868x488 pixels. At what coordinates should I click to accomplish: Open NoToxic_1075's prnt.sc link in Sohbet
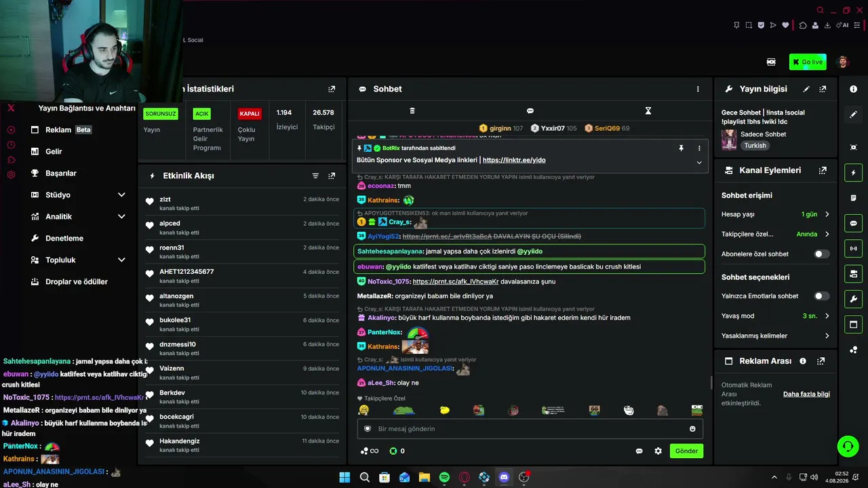click(x=456, y=281)
